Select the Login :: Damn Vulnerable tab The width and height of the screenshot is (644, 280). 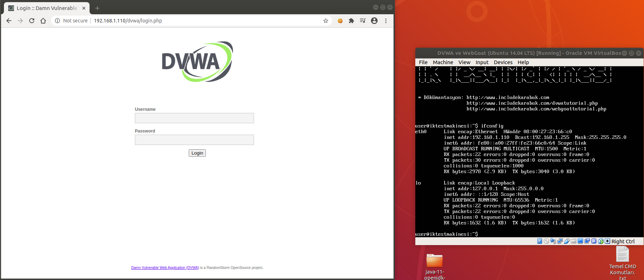click(x=47, y=8)
